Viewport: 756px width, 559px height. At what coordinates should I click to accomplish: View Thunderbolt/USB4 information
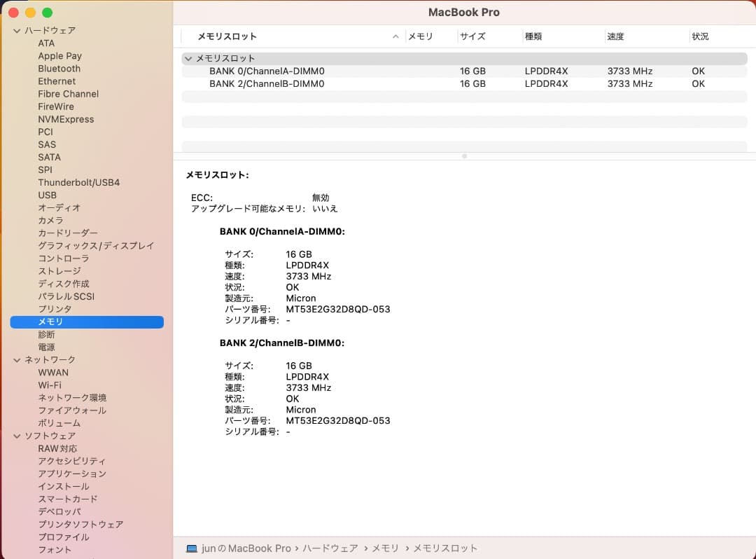pyautogui.click(x=79, y=182)
